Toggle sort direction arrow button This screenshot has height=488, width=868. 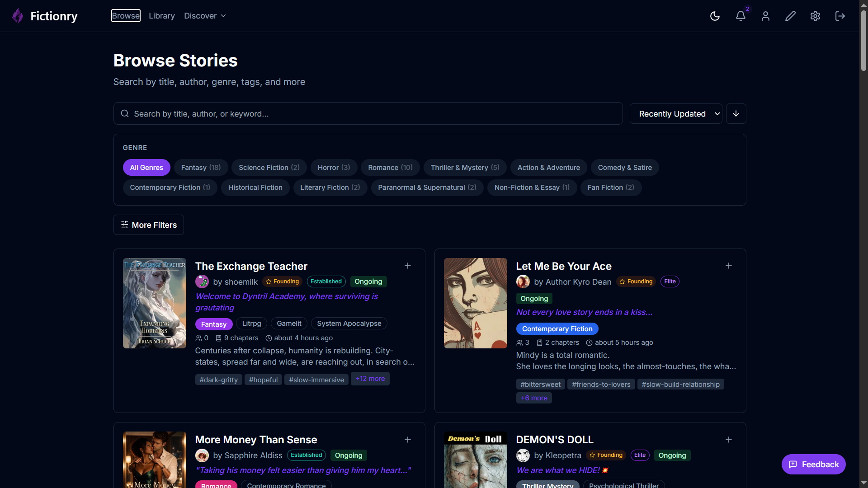tap(736, 114)
